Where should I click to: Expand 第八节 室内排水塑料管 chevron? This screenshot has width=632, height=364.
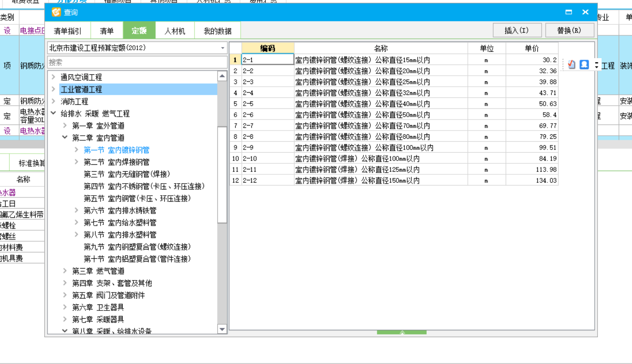(x=77, y=234)
